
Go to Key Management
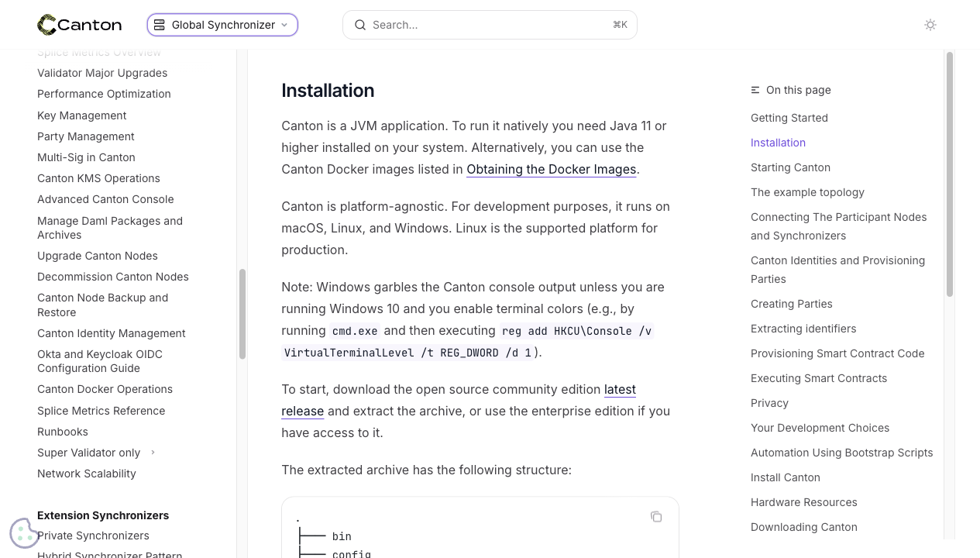pyautogui.click(x=81, y=115)
